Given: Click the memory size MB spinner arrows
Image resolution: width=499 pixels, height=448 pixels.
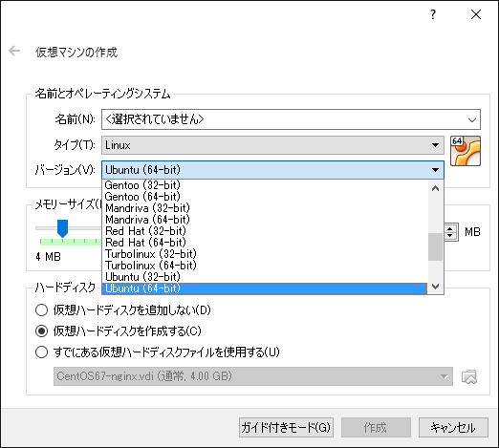Looking at the screenshot, I should (449, 232).
